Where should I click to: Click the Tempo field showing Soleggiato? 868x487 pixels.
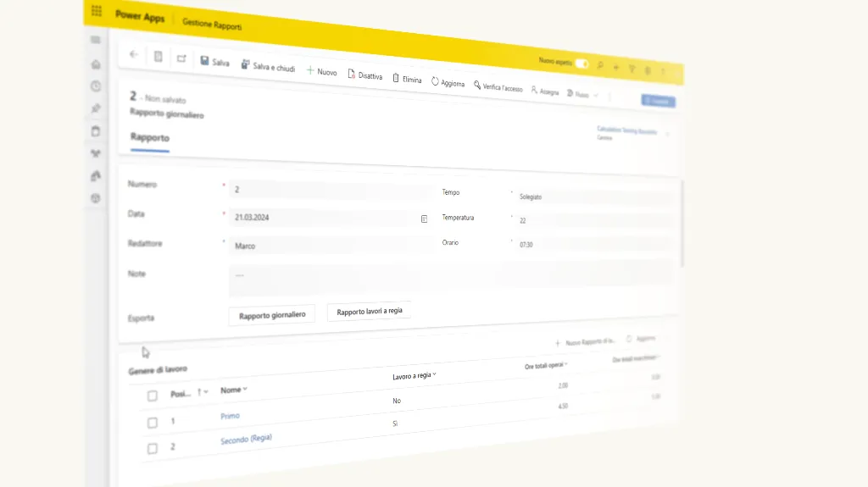click(595, 196)
